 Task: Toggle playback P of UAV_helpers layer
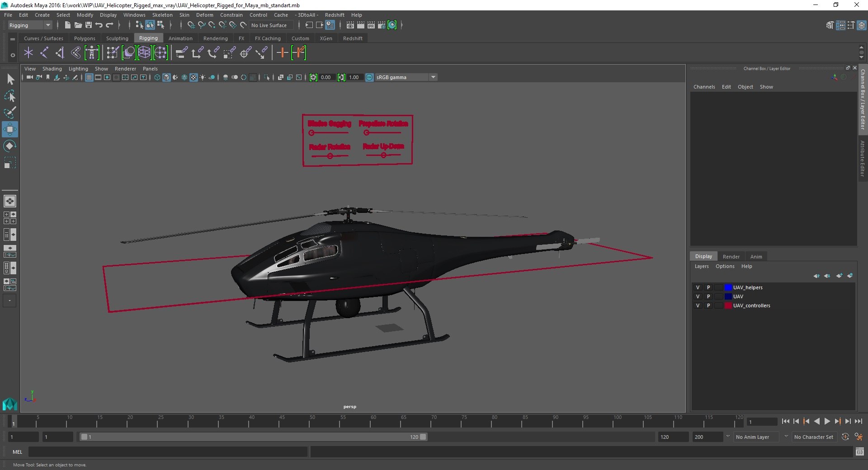click(708, 287)
